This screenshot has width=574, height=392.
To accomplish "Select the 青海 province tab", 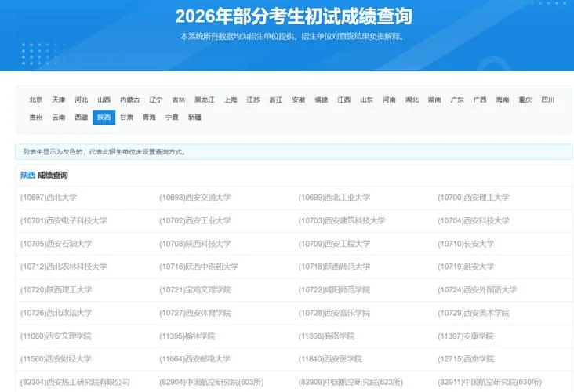I will click(x=149, y=118).
